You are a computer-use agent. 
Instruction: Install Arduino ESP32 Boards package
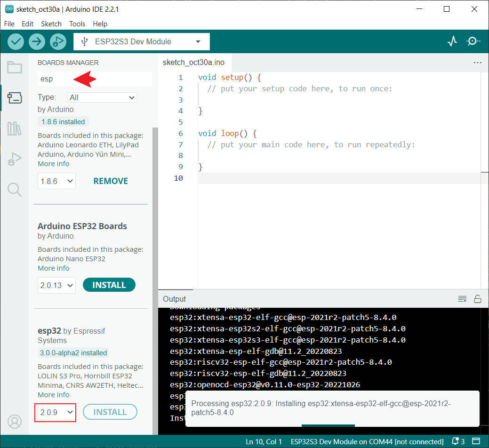pos(109,285)
